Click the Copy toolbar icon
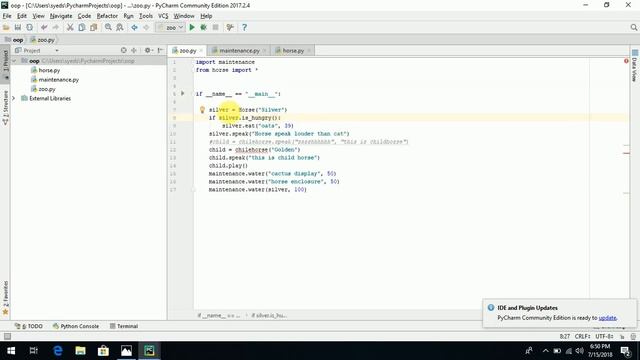This screenshot has width=640, height=360. [x=82, y=27]
